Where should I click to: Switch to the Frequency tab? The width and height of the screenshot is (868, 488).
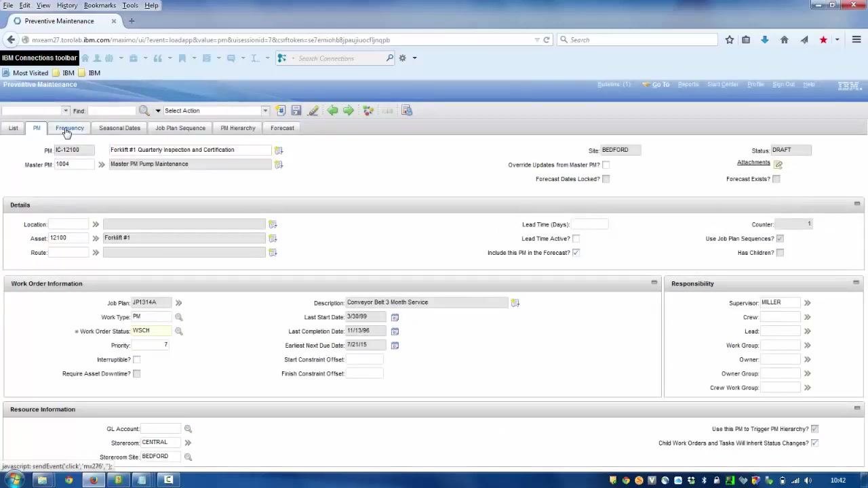click(x=70, y=128)
